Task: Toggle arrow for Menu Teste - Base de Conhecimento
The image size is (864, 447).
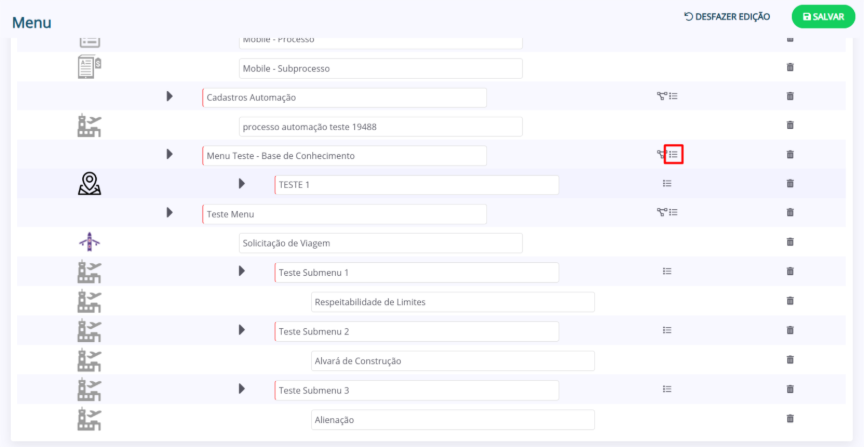Action: 170,154
